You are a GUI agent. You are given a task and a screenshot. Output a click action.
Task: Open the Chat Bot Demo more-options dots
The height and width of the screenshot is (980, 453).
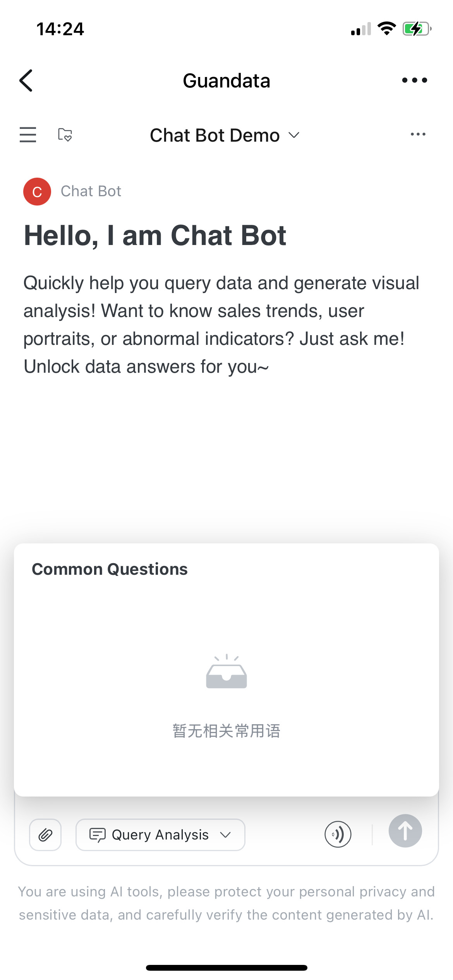[x=418, y=134]
